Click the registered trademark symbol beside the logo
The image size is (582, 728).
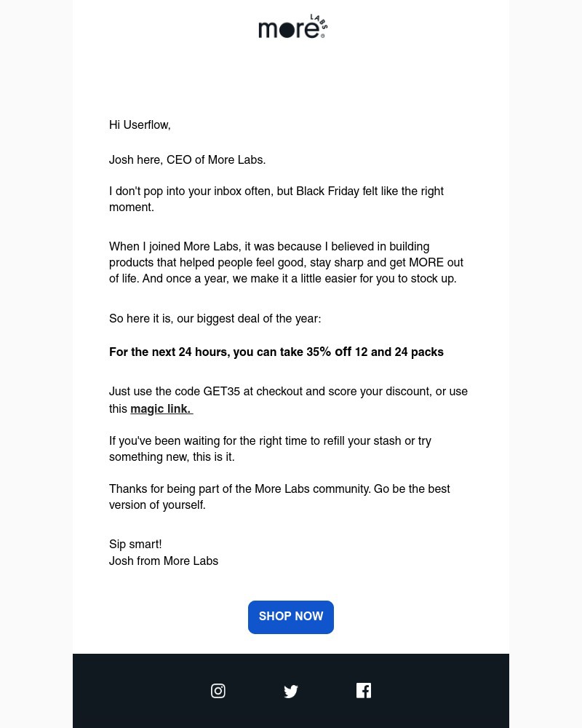click(x=323, y=35)
